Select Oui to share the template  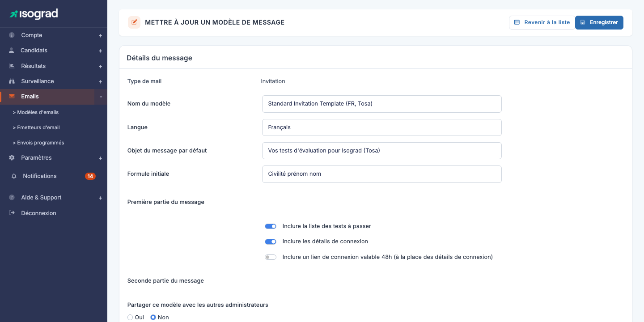point(130,317)
